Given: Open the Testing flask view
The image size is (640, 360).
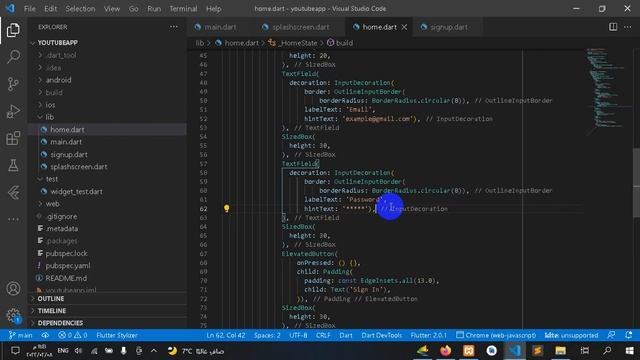Looking at the screenshot, I should point(13,165).
